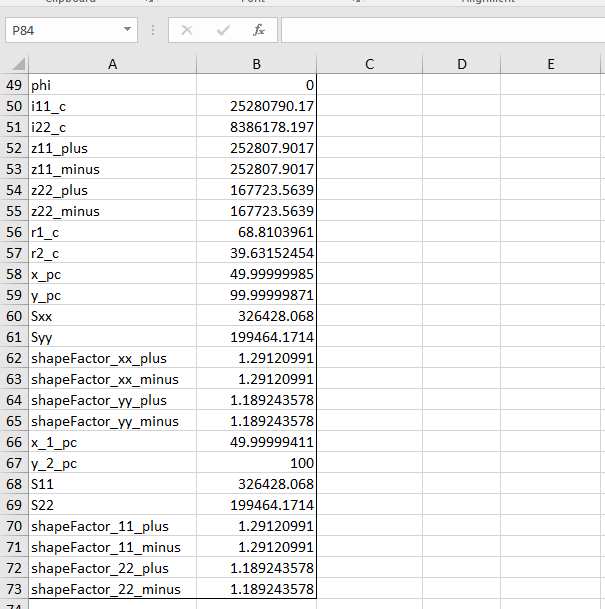Select the Sxx value 326428.068
The width and height of the screenshot is (605, 609).
[x=257, y=316]
